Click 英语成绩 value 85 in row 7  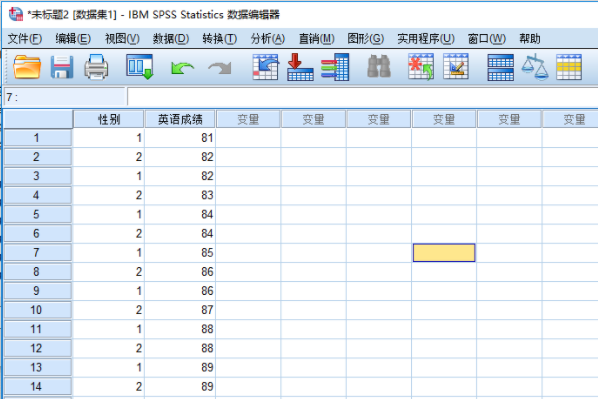[x=180, y=253]
